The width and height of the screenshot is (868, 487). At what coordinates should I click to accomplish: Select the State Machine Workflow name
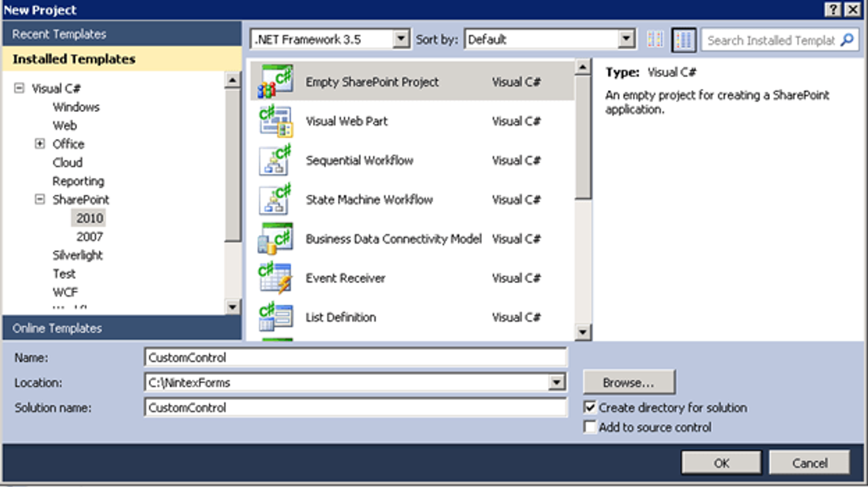pos(369,199)
